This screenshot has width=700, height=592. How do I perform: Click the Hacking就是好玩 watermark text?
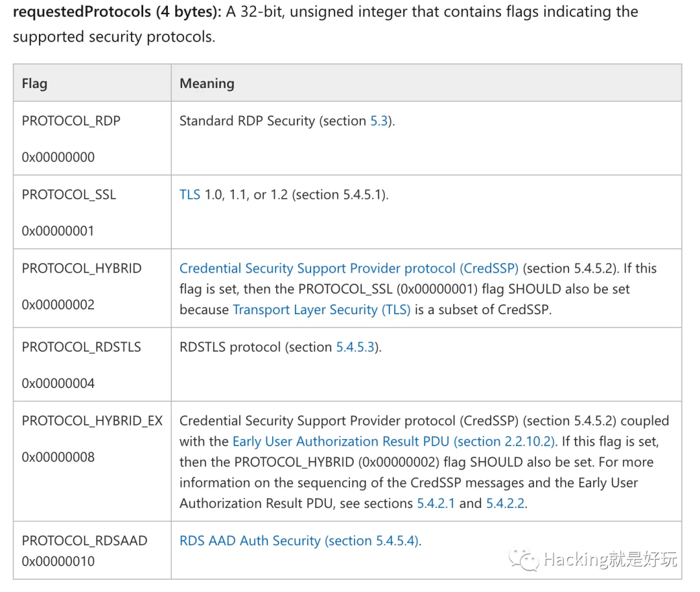(610, 559)
